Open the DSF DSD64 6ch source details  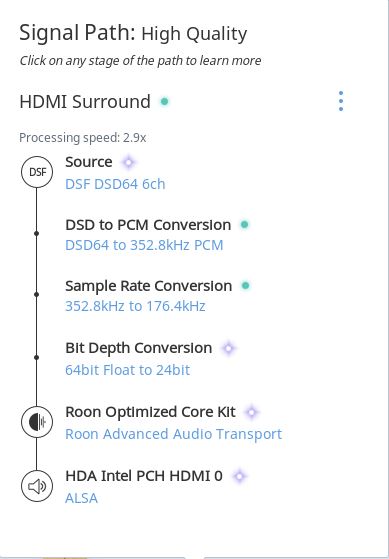pyautogui.click(x=115, y=184)
